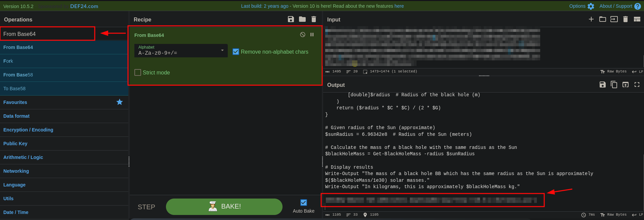Open the Alphabet dropdown
The width and height of the screenshot is (644, 220).
(x=181, y=51)
